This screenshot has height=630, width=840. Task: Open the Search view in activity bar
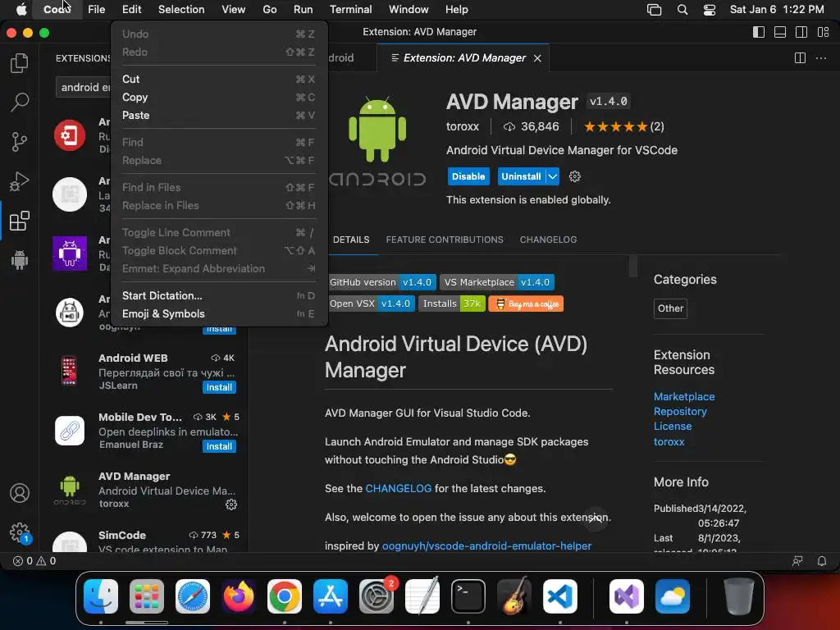coord(20,102)
